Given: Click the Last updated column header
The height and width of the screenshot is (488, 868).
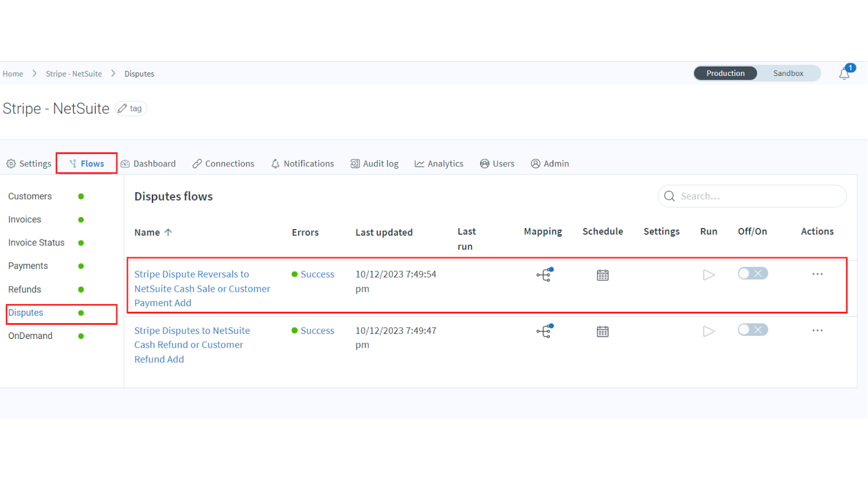Looking at the screenshot, I should 384,232.
